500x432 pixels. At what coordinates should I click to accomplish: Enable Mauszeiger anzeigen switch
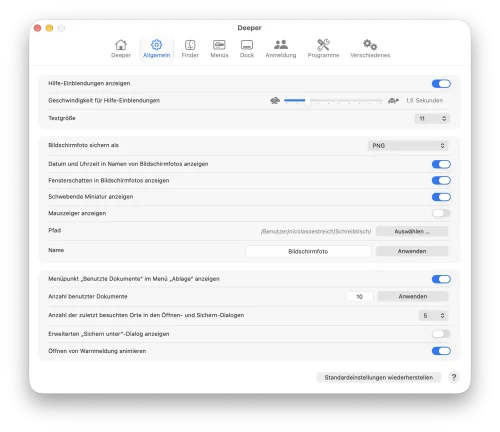pyautogui.click(x=441, y=213)
